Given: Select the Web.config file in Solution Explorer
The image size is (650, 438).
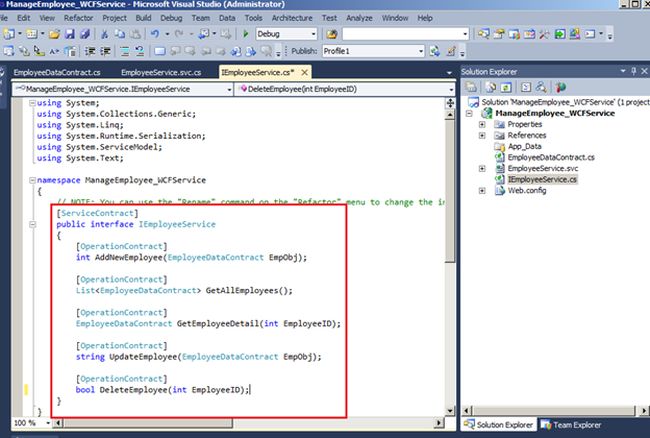Looking at the screenshot, I should pos(527,191).
